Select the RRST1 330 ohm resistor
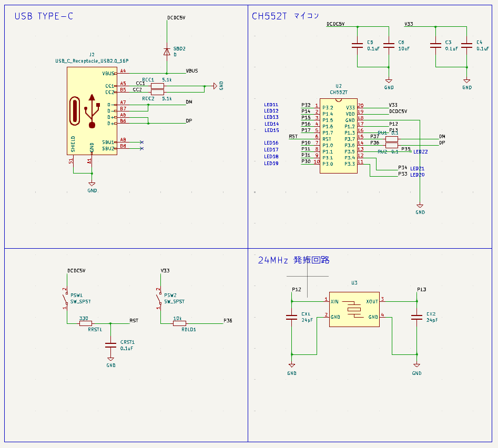 (85, 323)
